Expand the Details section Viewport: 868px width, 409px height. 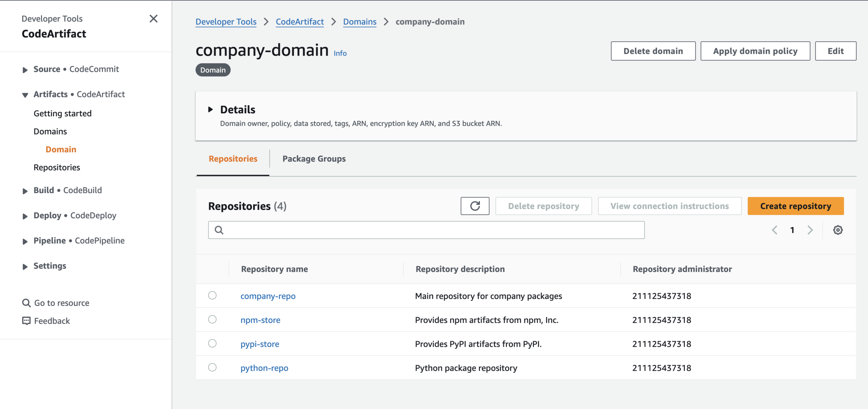210,110
